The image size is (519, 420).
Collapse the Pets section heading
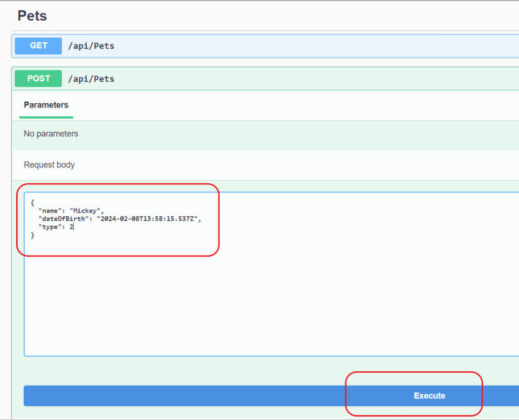click(x=32, y=16)
